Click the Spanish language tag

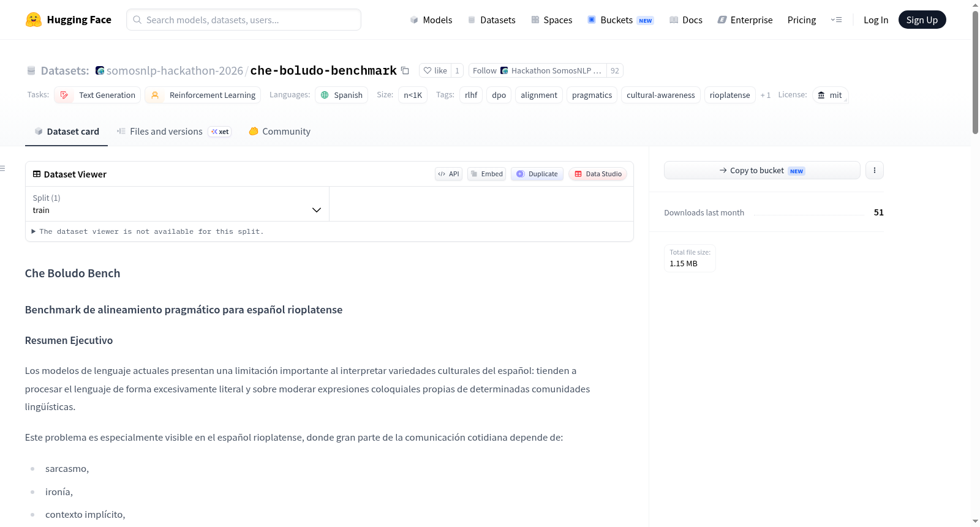(x=341, y=95)
